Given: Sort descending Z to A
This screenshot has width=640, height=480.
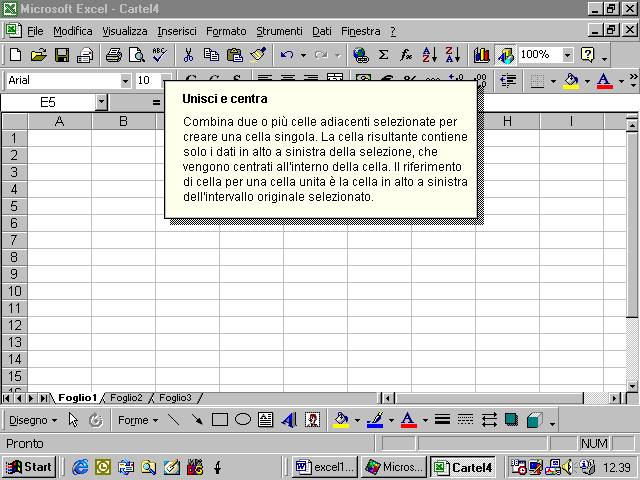Looking at the screenshot, I should (x=453, y=55).
